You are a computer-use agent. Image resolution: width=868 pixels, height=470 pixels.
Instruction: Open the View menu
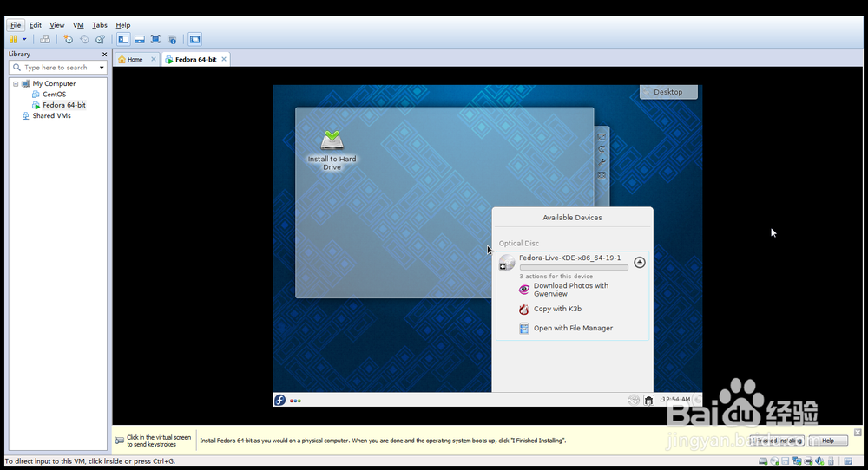[57, 25]
